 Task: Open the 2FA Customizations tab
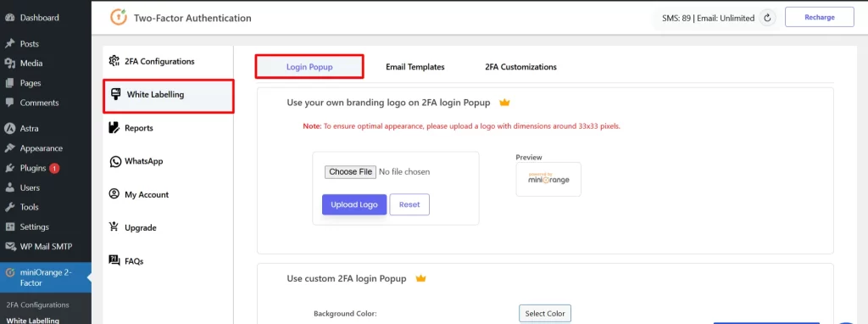coord(521,67)
